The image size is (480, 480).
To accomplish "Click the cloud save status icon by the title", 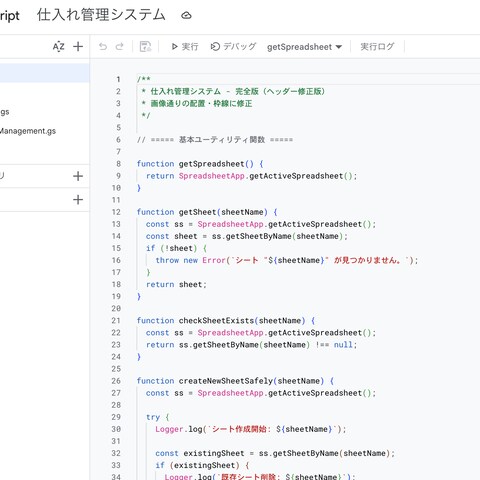I will coord(186,15).
